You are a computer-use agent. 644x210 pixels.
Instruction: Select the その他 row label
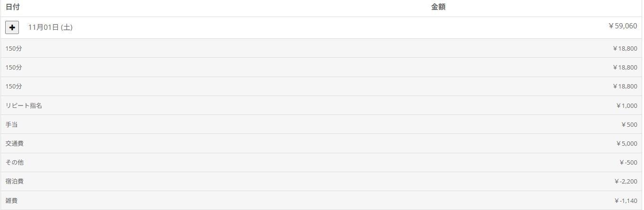[15, 162]
